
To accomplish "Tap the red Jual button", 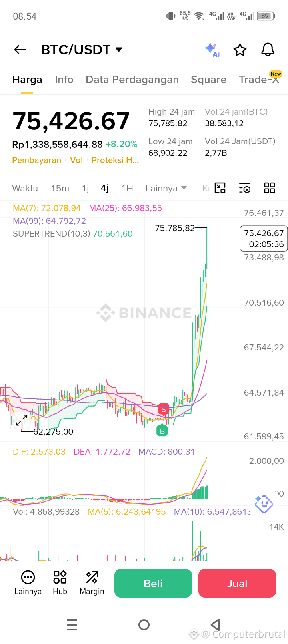I will [237, 583].
